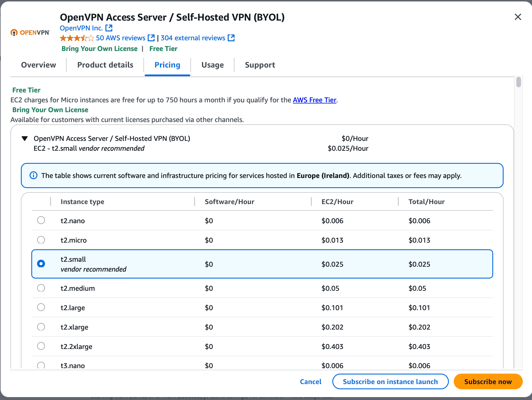Click the pricing panel vertical scrollbar
This screenshot has width=532, height=400.
pos(518,82)
